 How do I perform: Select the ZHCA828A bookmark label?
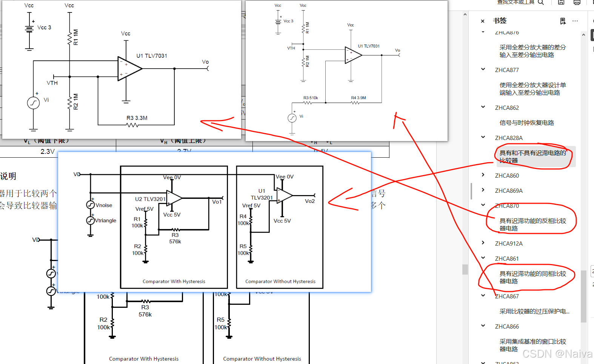[x=509, y=138]
